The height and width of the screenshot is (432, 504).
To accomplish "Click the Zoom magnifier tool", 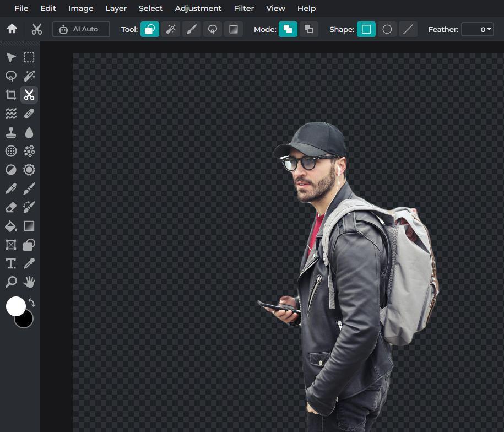I will coord(10,282).
